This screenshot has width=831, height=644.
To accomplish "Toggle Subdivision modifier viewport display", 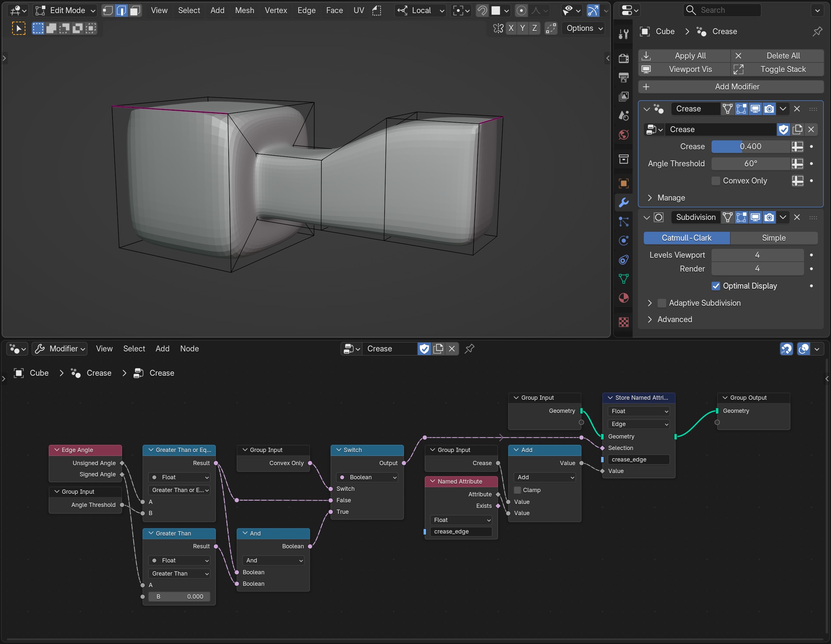I will pos(755,217).
